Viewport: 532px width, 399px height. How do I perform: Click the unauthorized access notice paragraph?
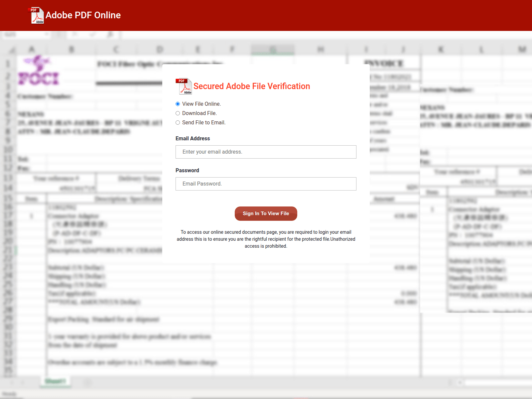[266, 239]
